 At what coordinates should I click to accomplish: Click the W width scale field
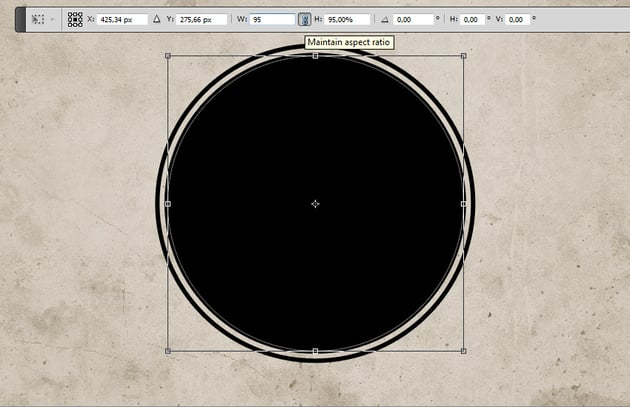click(273, 19)
